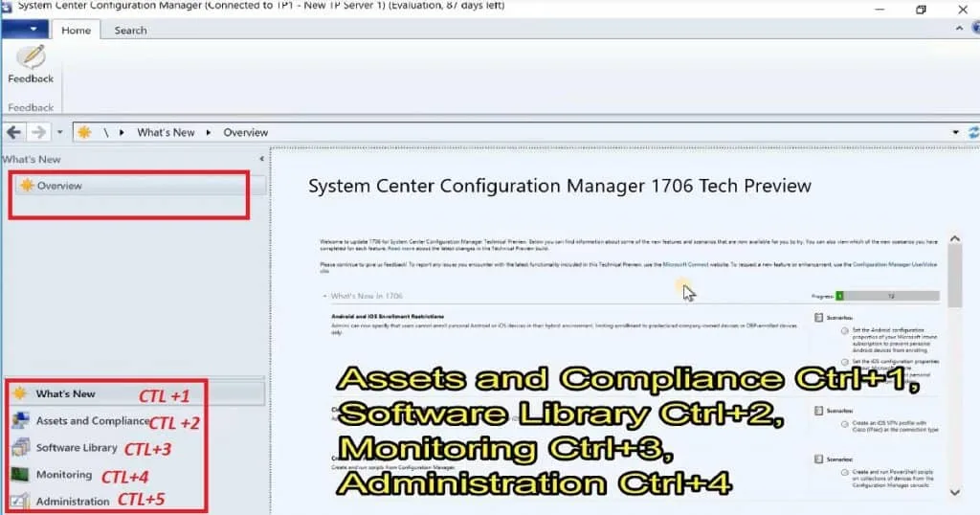Expand the arrow after What's New breadcrumb
This screenshot has height=515, width=980.
[208, 132]
